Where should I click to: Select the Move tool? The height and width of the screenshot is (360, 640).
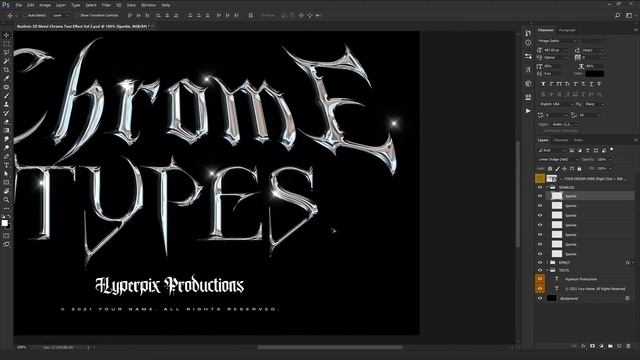click(x=6, y=35)
